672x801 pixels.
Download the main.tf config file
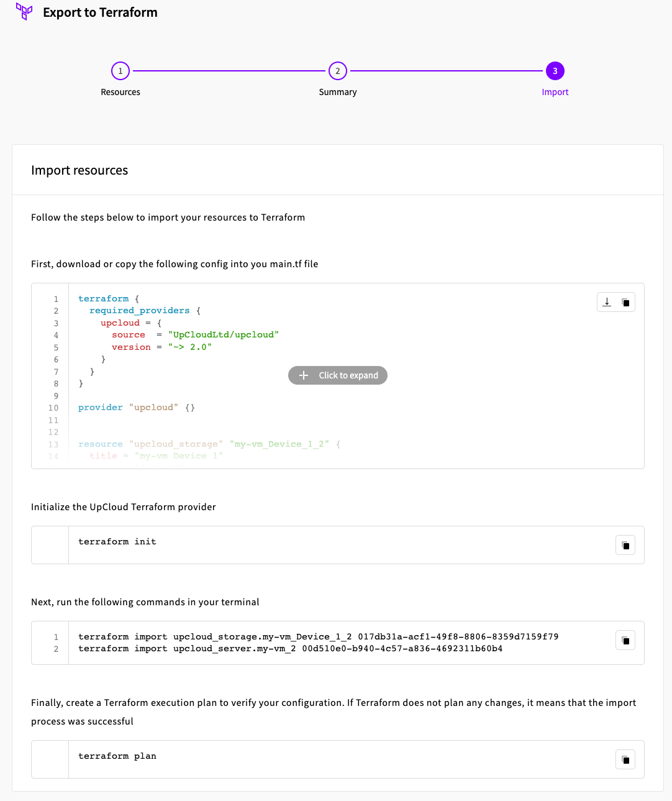(x=607, y=302)
